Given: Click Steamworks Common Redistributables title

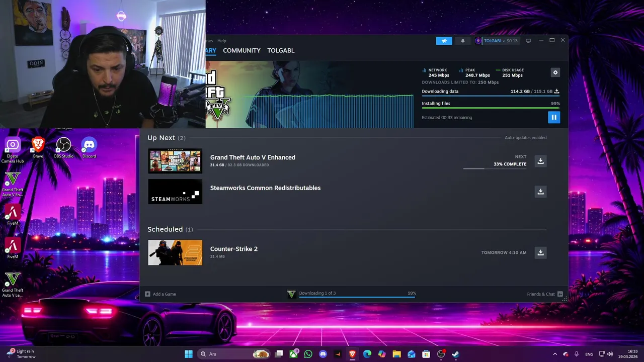Looking at the screenshot, I should click(x=265, y=188).
